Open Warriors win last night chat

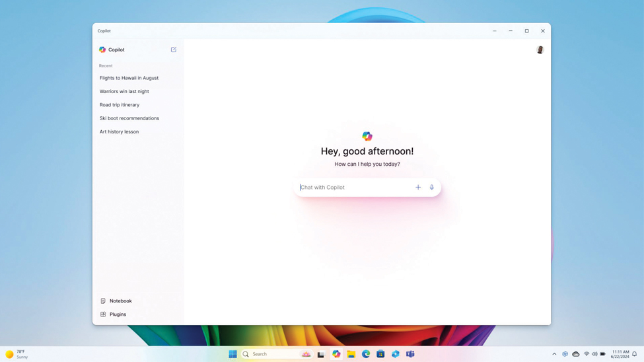[124, 92]
